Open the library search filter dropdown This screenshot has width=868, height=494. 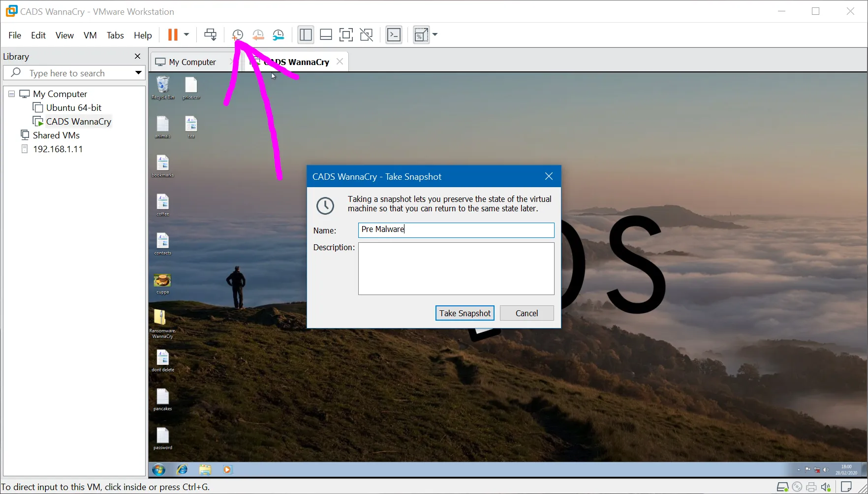click(138, 73)
